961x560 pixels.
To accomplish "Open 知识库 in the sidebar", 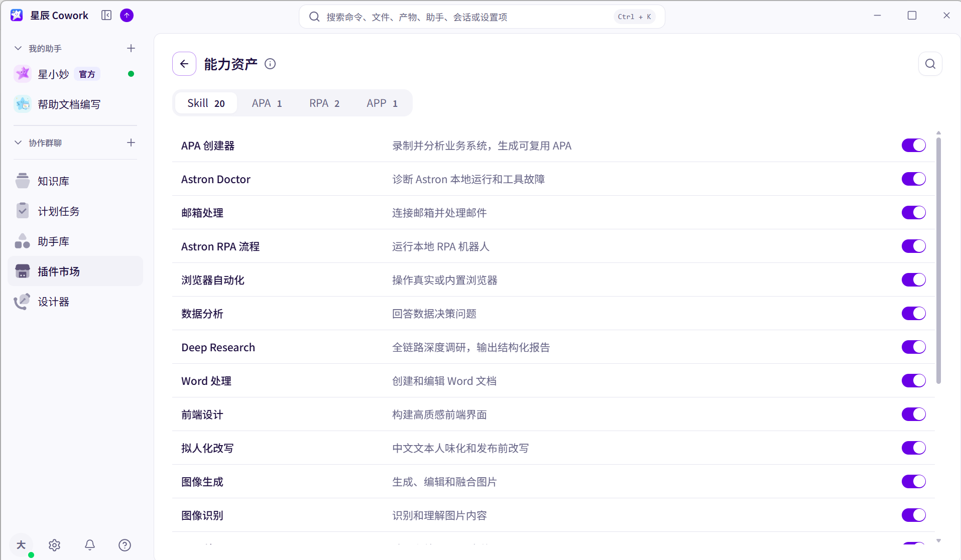I will (x=75, y=181).
